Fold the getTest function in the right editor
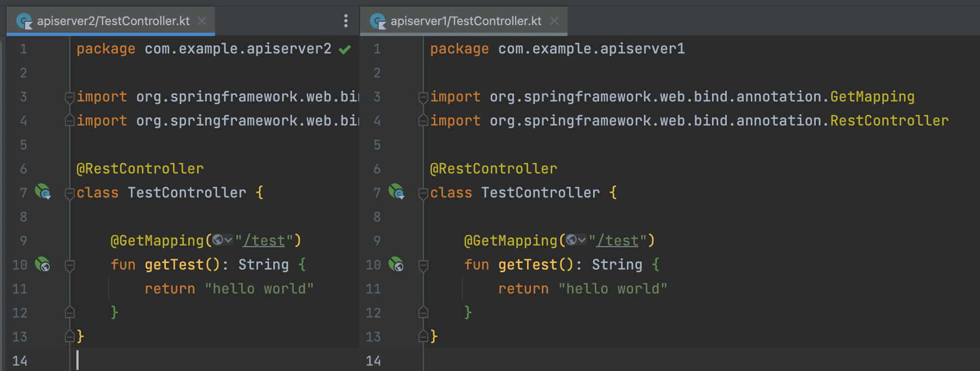The image size is (980, 371). point(423,265)
